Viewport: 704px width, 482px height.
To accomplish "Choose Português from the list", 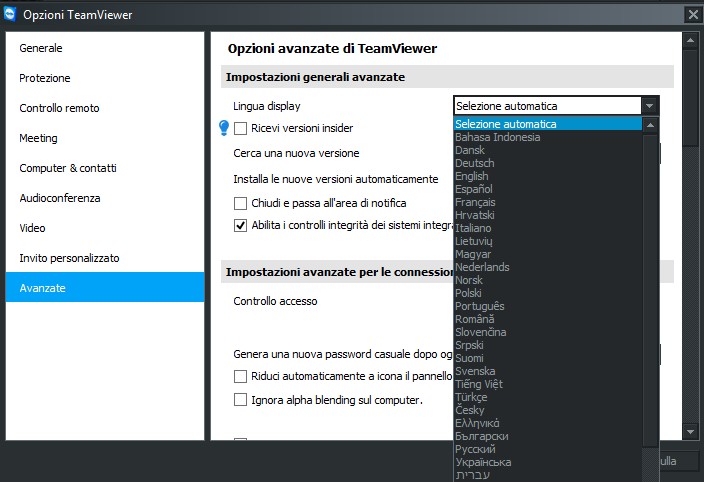I will (548, 306).
